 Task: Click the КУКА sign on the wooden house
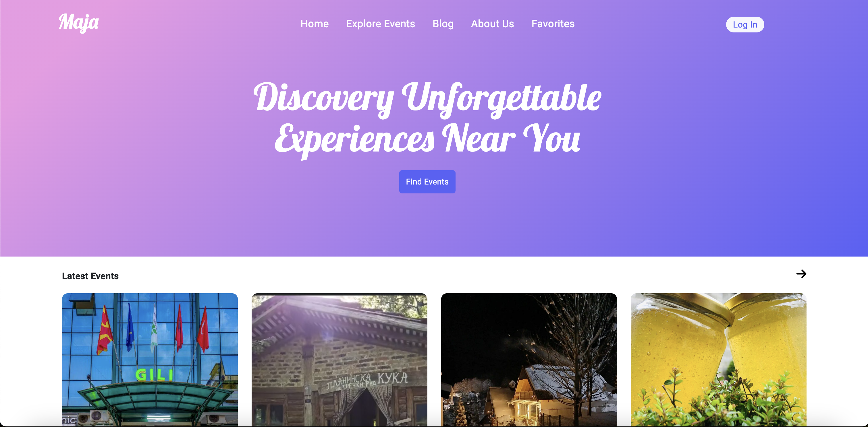[x=392, y=378]
